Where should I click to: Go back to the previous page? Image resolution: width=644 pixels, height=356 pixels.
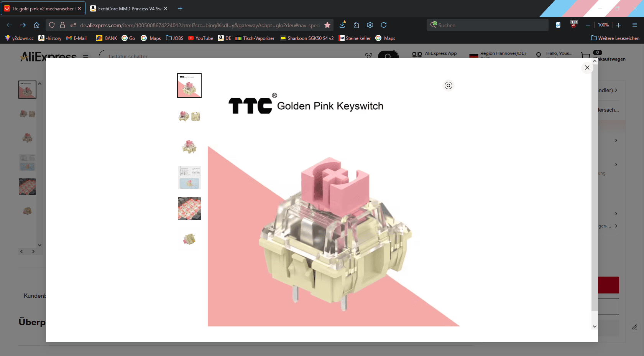coord(9,25)
